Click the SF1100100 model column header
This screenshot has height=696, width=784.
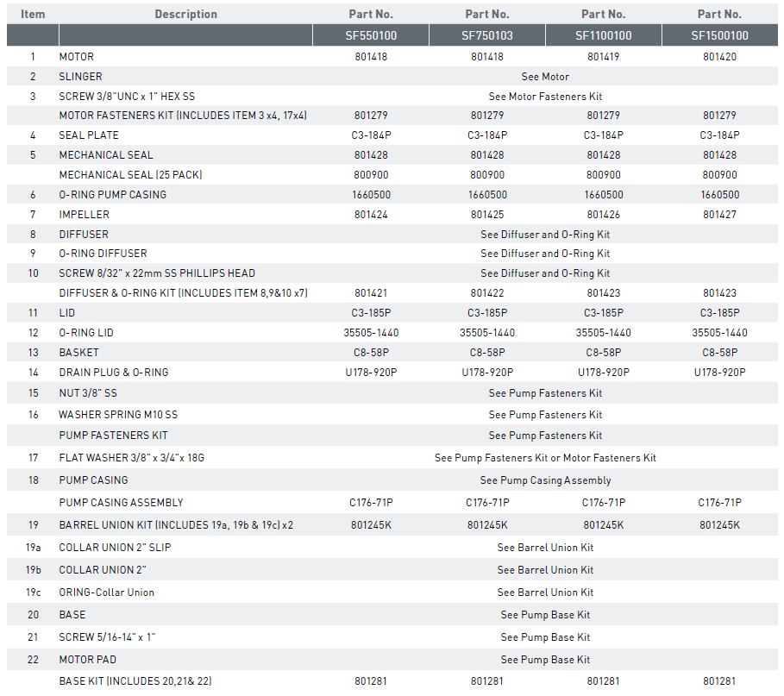[604, 35]
